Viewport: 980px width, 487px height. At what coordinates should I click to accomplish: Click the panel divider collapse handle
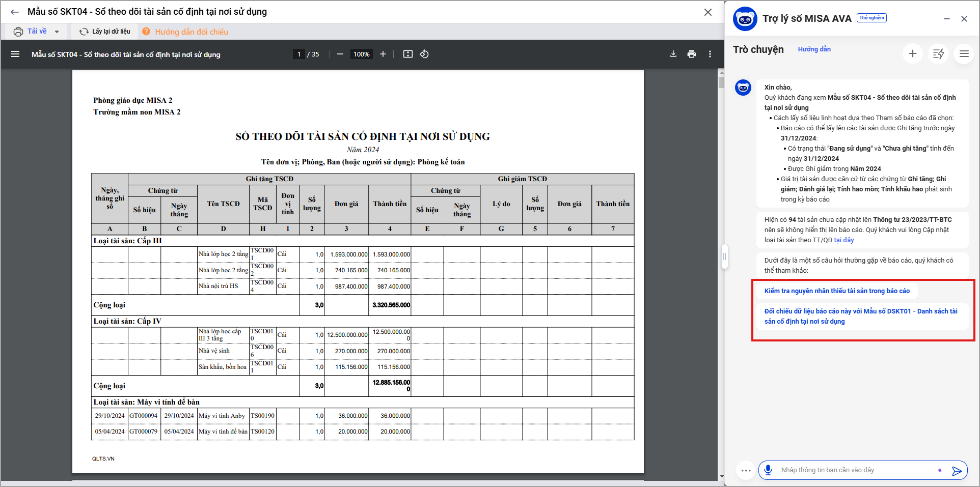click(724, 256)
